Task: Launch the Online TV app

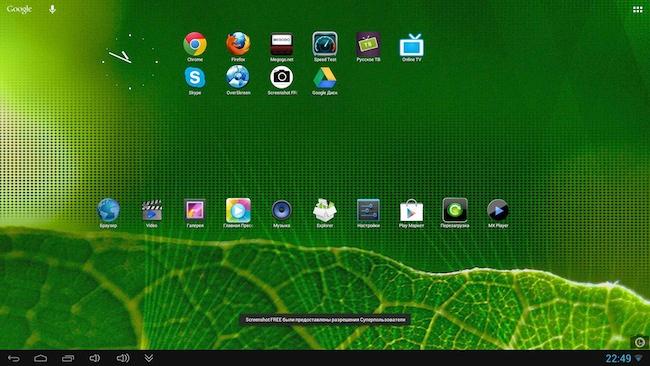Action: [411, 45]
